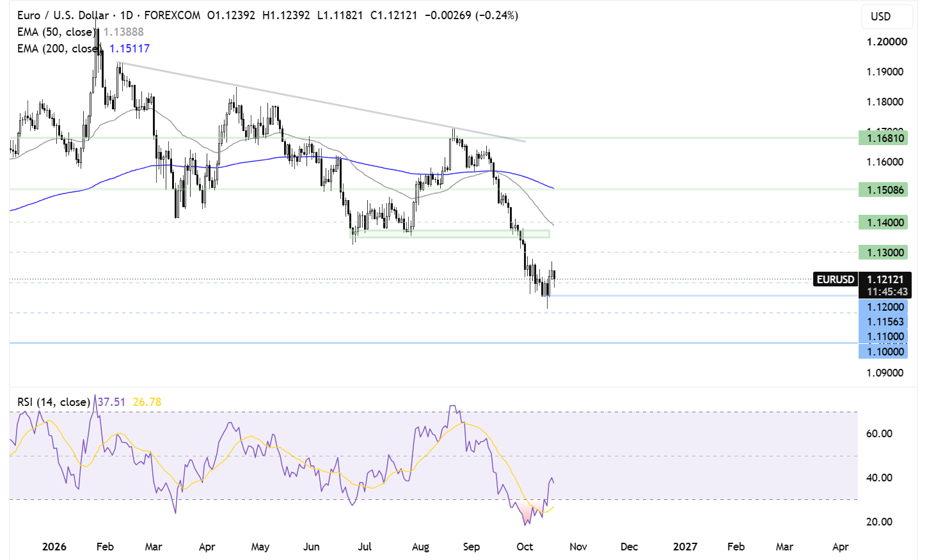This screenshot has width=927, height=560.
Task: Select the descending gray trendline on chart
Action: click(x=321, y=102)
